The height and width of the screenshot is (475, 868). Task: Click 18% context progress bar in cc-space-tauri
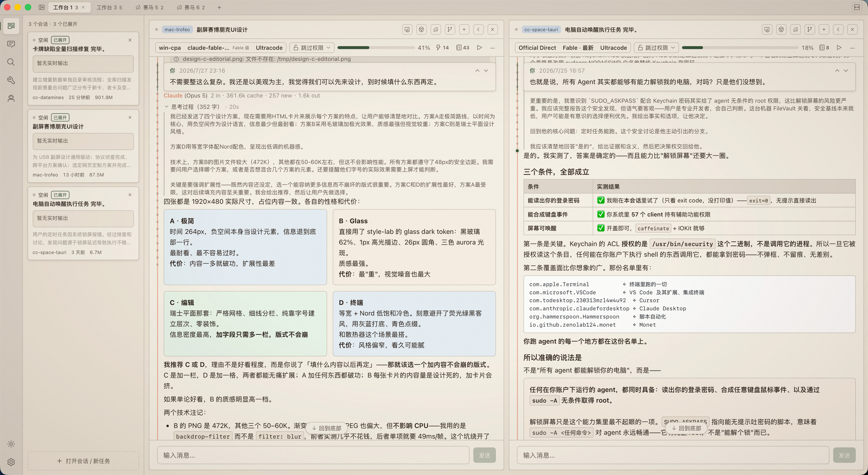740,47
